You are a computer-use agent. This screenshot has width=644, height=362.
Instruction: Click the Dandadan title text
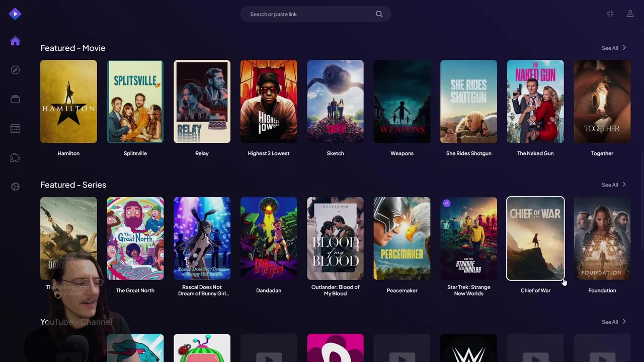(x=269, y=291)
